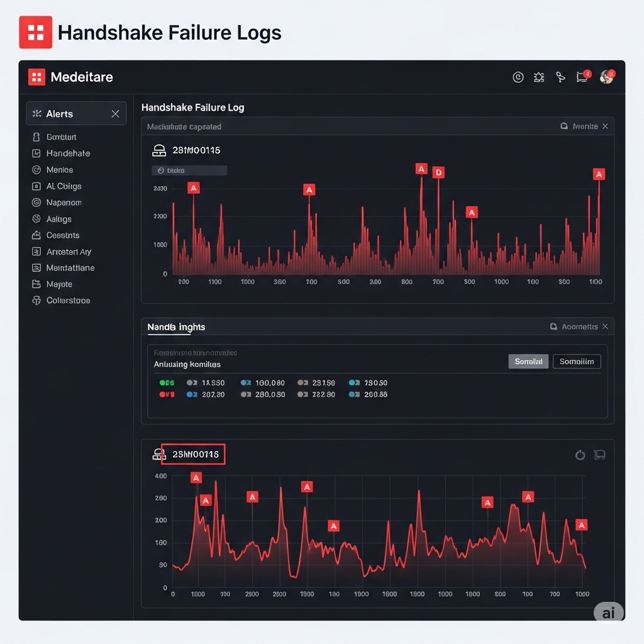Screen dimensions: 644x644
Task: Click the Somoiiim button
Action: coord(577,362)
